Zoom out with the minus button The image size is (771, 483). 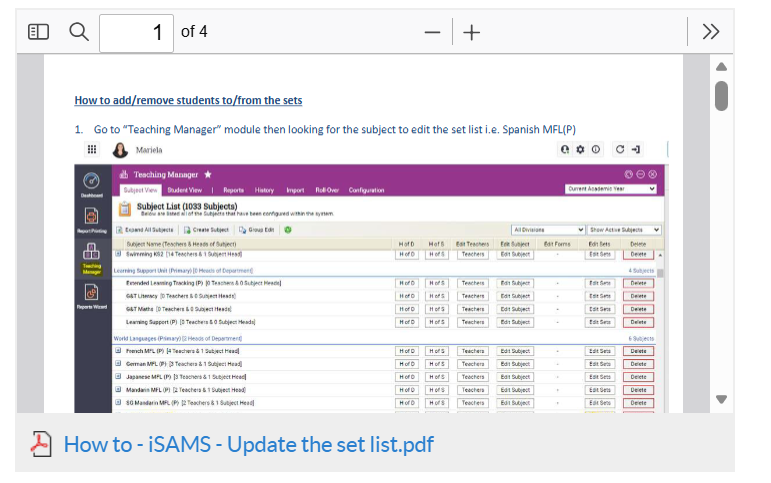(432, 32)
